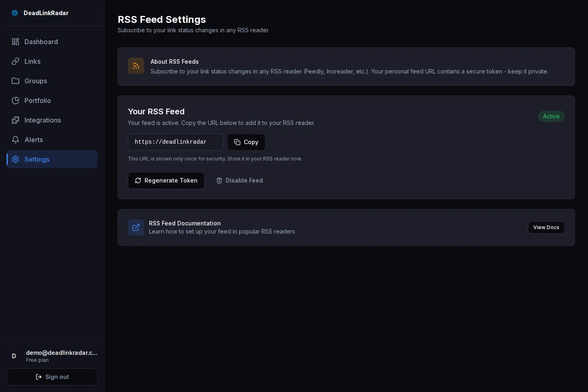Click the Links chain icon in sidebar

point(16,61)
